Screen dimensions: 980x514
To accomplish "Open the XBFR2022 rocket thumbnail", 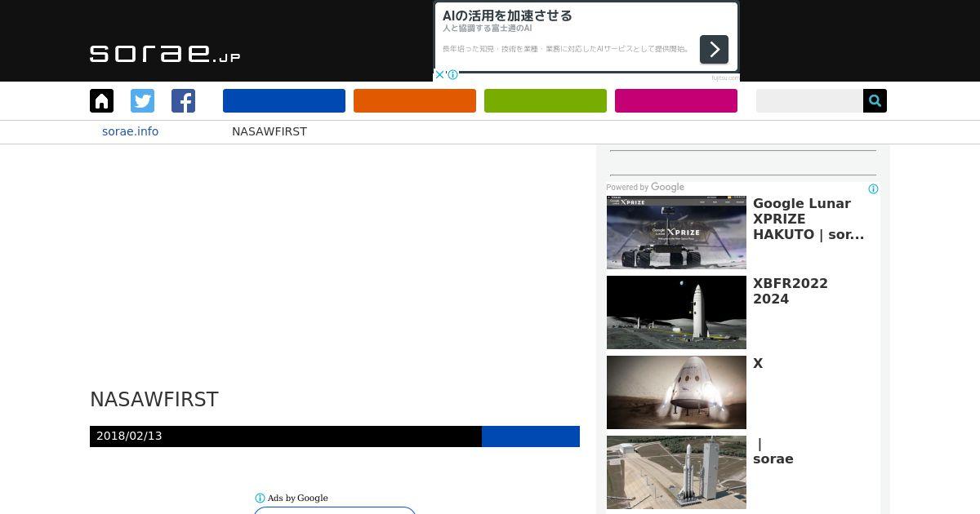I will click(x=676, y=312).
